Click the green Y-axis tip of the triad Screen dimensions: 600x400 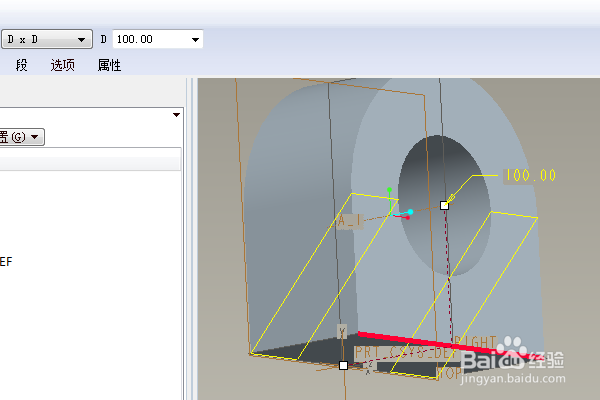(389, 190)
